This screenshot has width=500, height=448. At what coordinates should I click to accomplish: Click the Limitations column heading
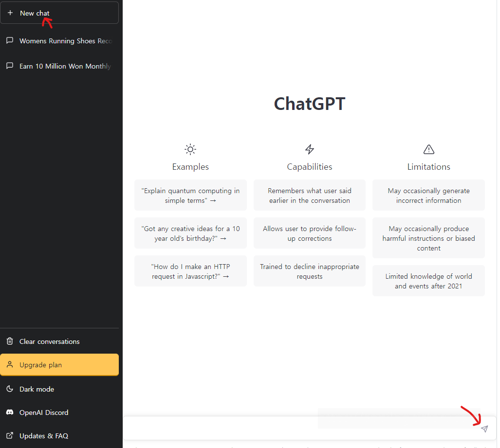pos(428,167)
